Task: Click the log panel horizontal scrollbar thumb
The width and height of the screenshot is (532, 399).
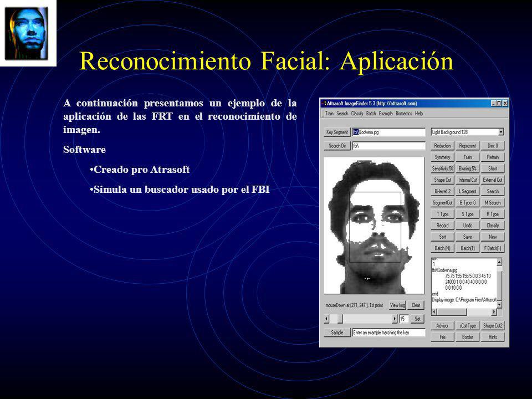Action: coord(452,312)
